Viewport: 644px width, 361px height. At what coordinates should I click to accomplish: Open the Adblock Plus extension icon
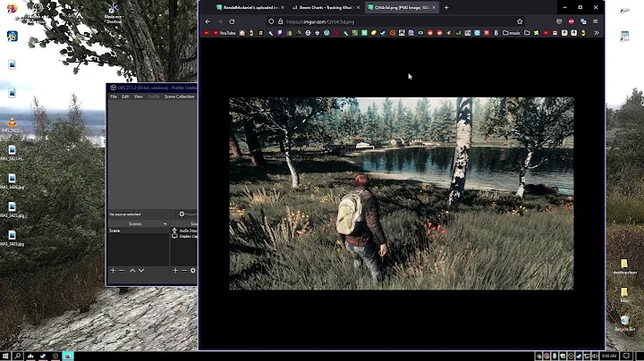[x=572, y=21]
